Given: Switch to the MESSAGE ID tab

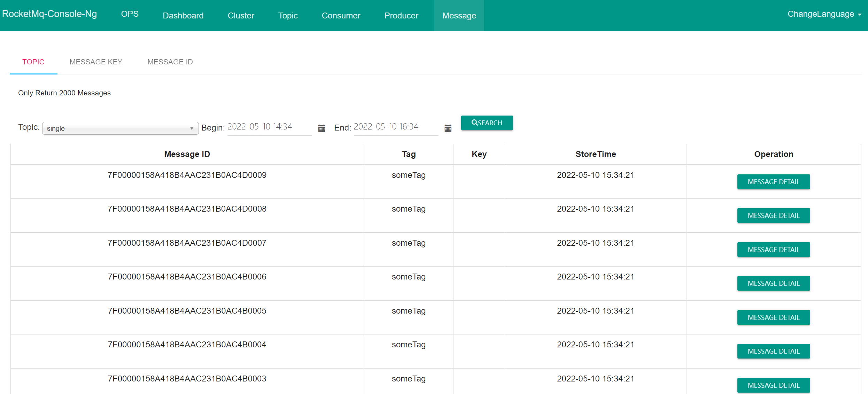Looking at the screenshot, I should click(170, 62).
